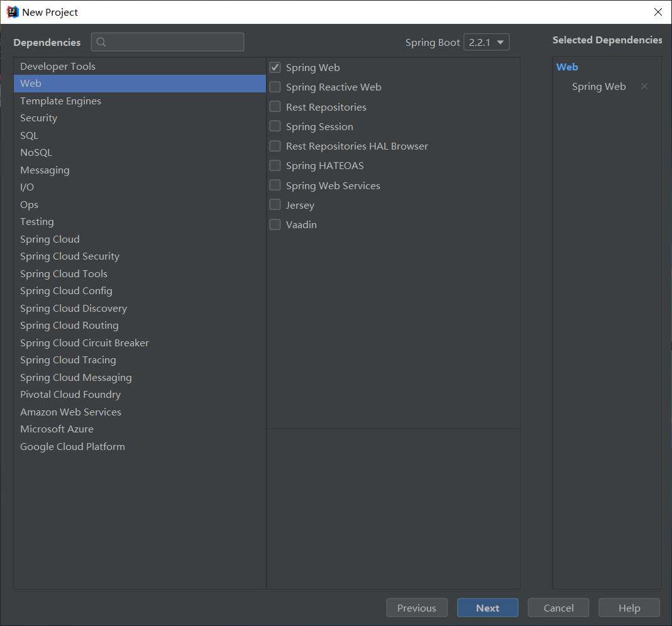Screen dimensions: 672x626
Task: Click the search magnifier icon in Dependencies field
Action: coord(101,42)
